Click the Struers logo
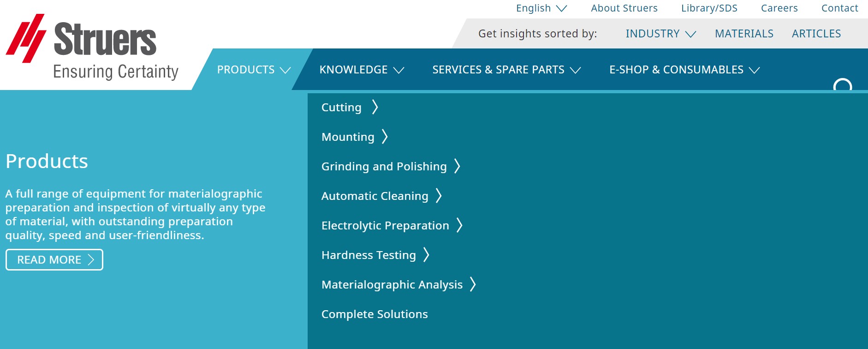 point(92,47)
